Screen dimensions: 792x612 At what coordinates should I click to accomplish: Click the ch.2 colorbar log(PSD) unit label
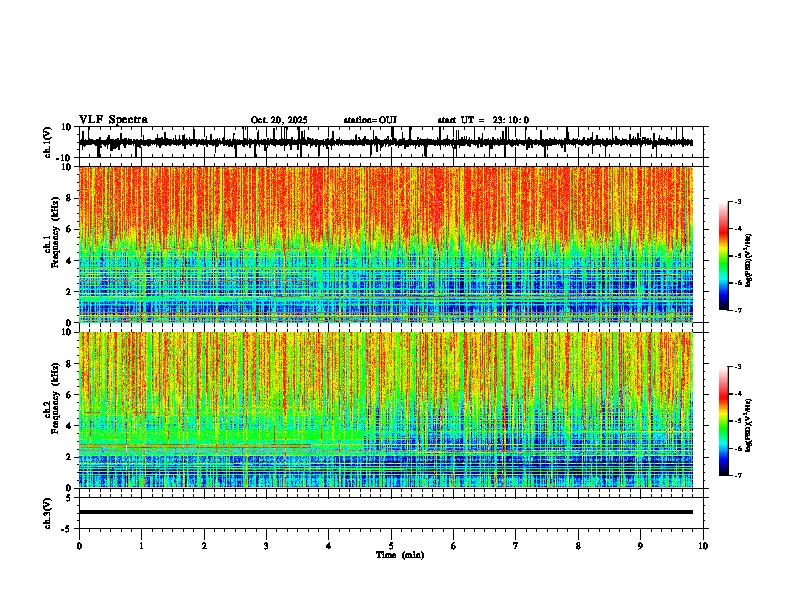point(748,426)
